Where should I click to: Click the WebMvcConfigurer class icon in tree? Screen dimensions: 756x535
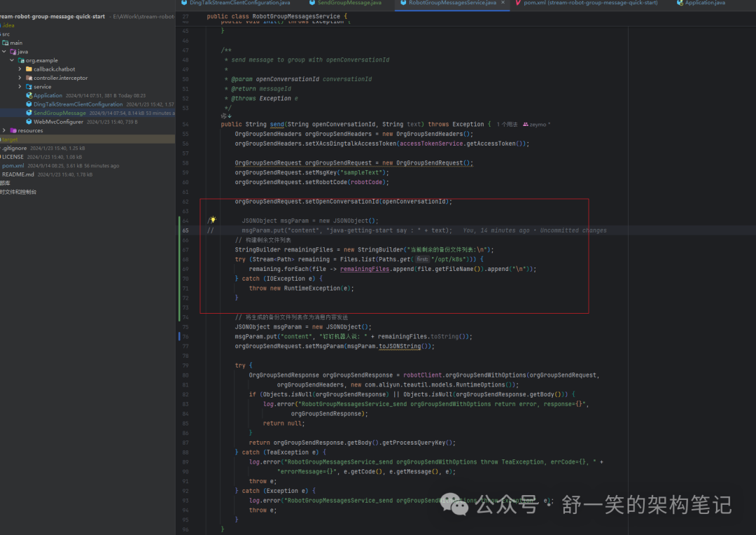point(29,122)
